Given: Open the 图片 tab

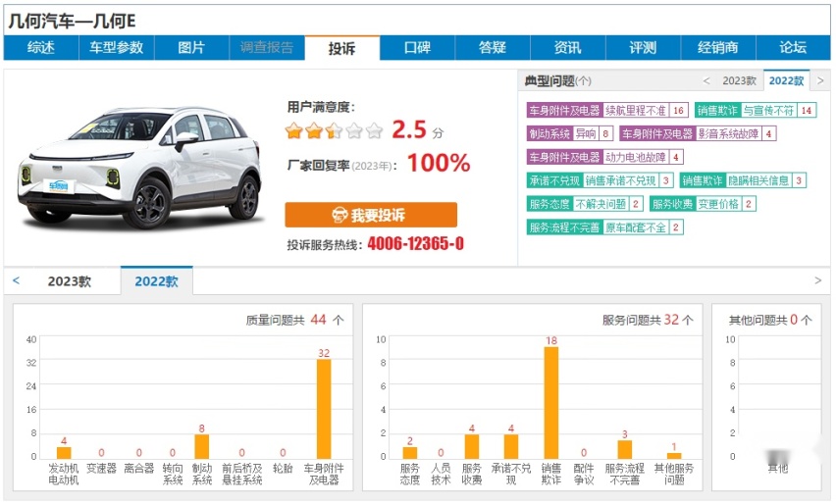Looking at the screenshot, I should tap(191, 48).
